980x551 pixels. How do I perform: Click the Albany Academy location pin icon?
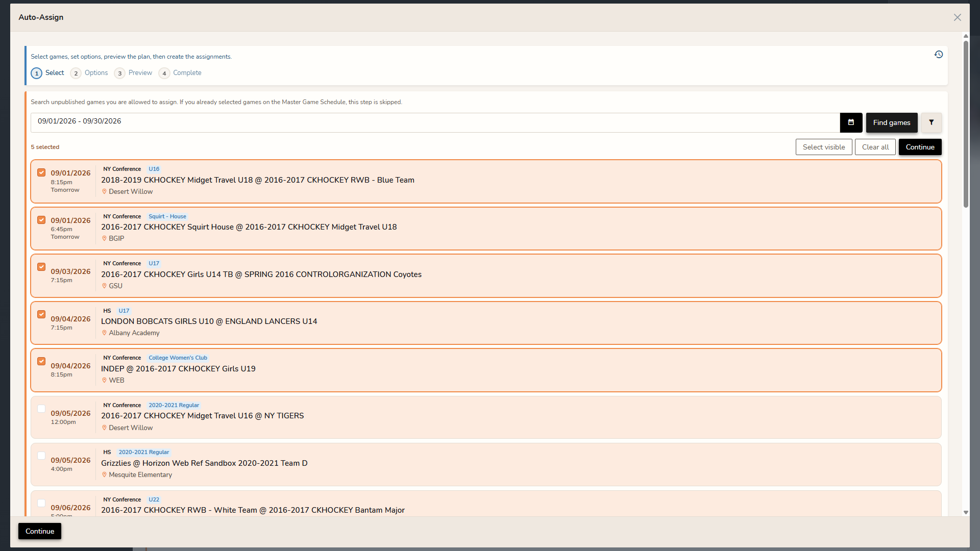[x=104, y=333]
